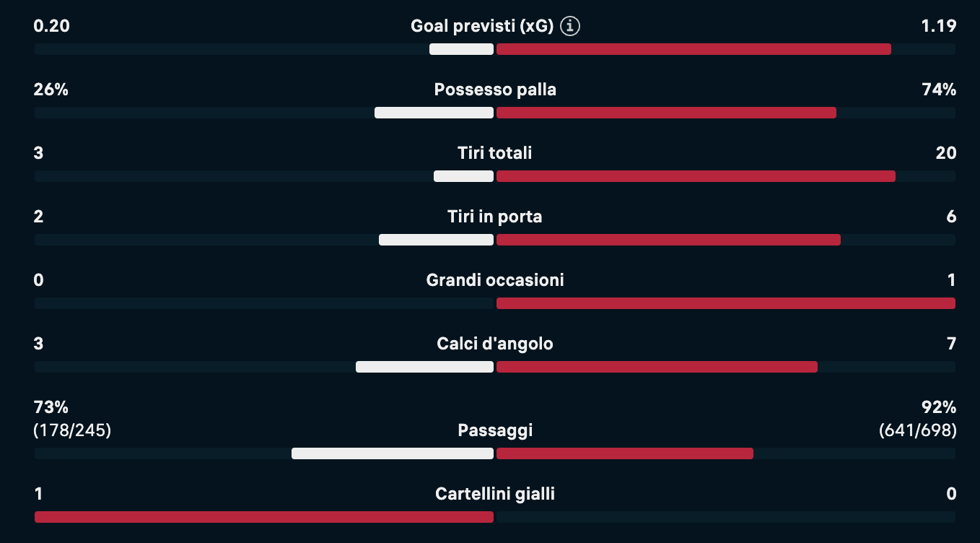Click the red xG bar for away team
980x543 pixels.
(x=694, y=49)
